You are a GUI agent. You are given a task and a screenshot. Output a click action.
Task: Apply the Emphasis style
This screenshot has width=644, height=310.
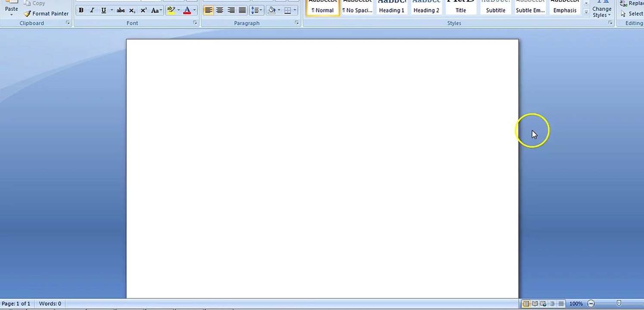coord(565,7)
